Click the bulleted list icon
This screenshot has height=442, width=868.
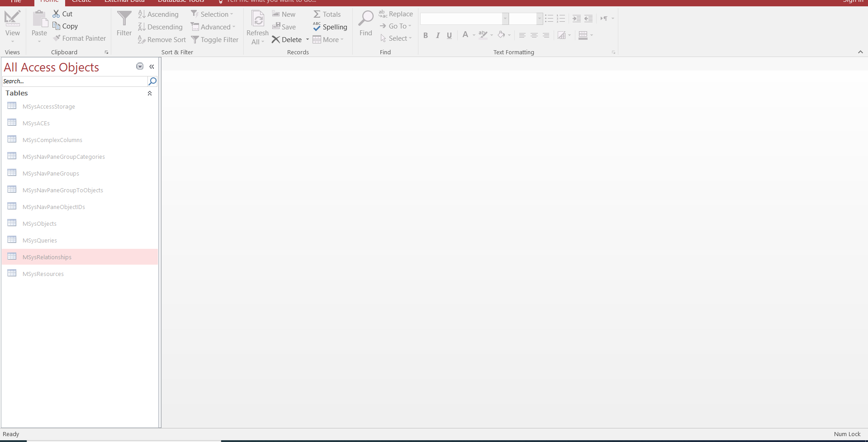[549, 19]
